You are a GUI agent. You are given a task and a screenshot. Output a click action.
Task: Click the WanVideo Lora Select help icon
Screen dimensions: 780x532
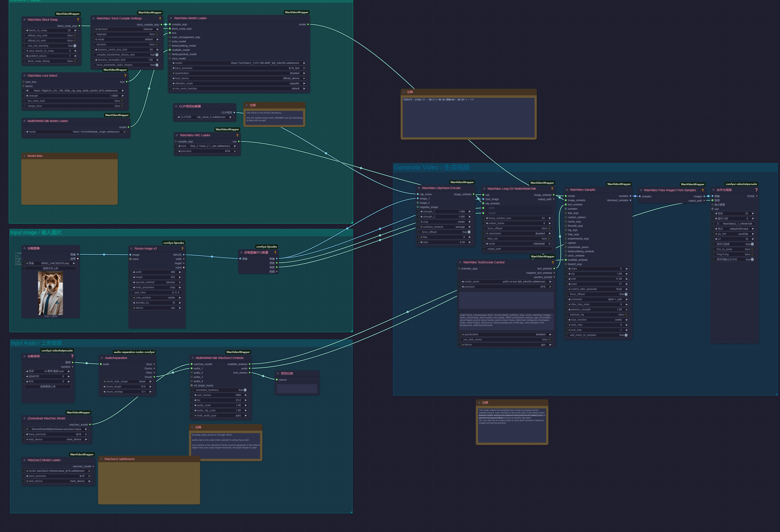click(125, 76)
